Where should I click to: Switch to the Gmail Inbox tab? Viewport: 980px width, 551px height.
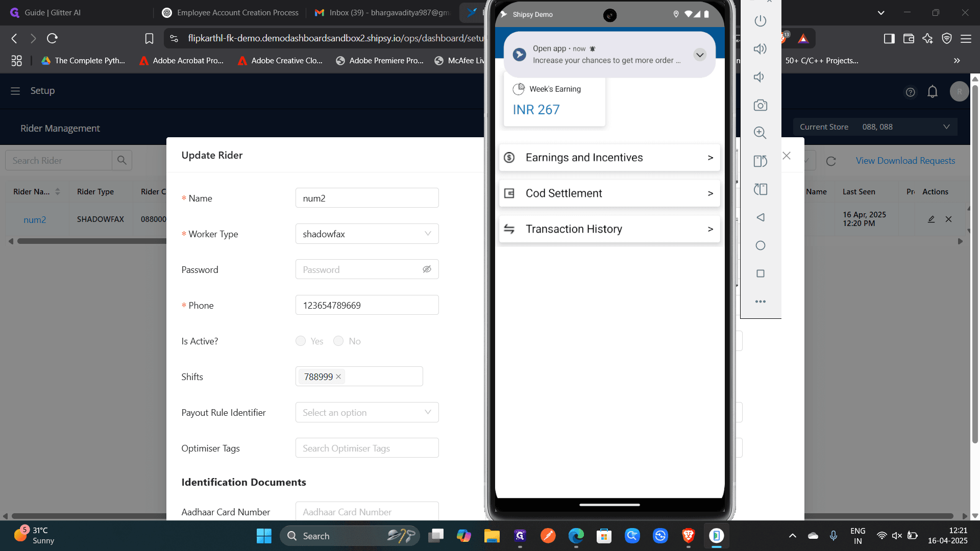point(383,13)
